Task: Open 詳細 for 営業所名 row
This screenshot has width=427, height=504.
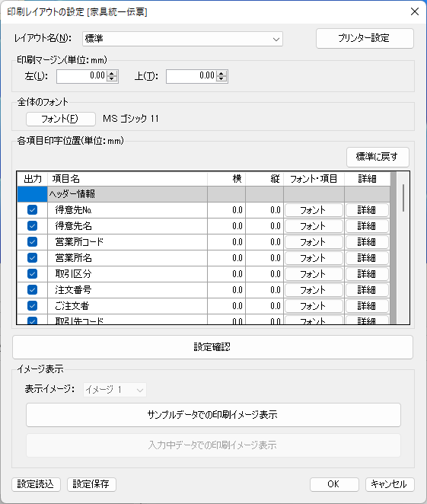Action: point(367,258)
